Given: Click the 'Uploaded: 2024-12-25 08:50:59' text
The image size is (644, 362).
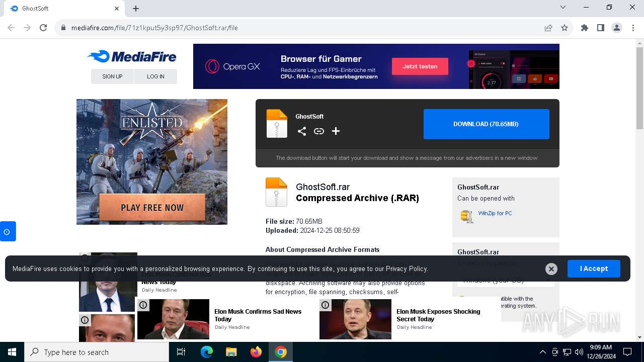Looking at the screenshot, I should pos(312,231).
